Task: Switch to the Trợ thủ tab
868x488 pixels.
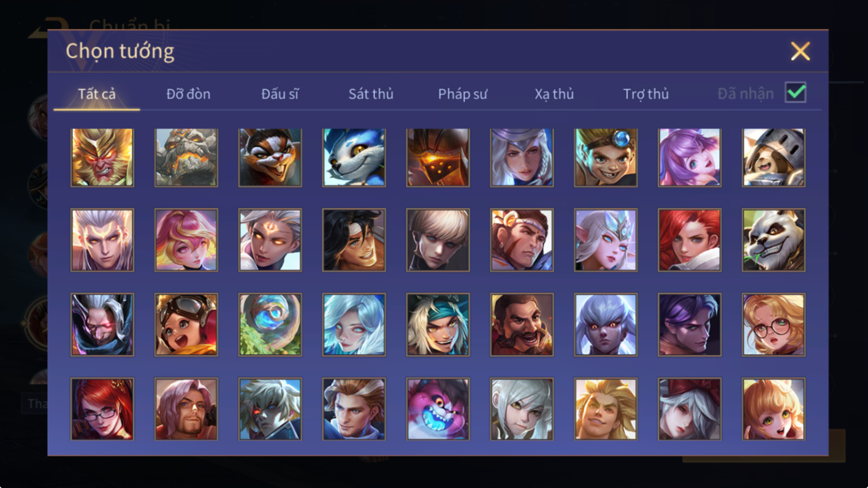Action: click(x=646, y=94)
